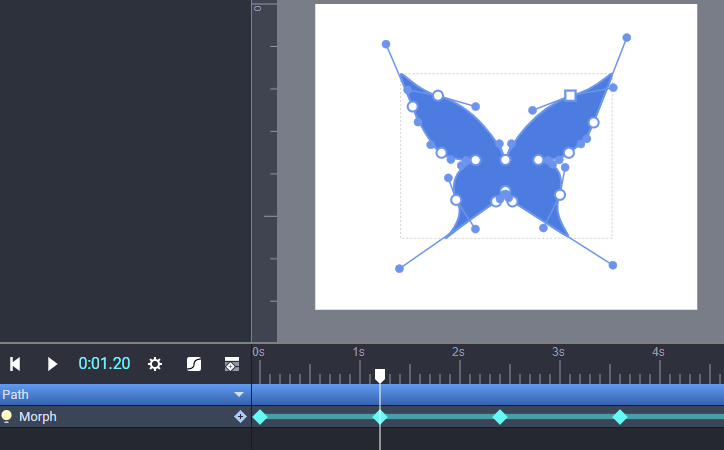Image resolution: width=724 pixels, height=450 pixels.
Task: Select the center body anchor node of the butterfly
Action: [505, 160]
